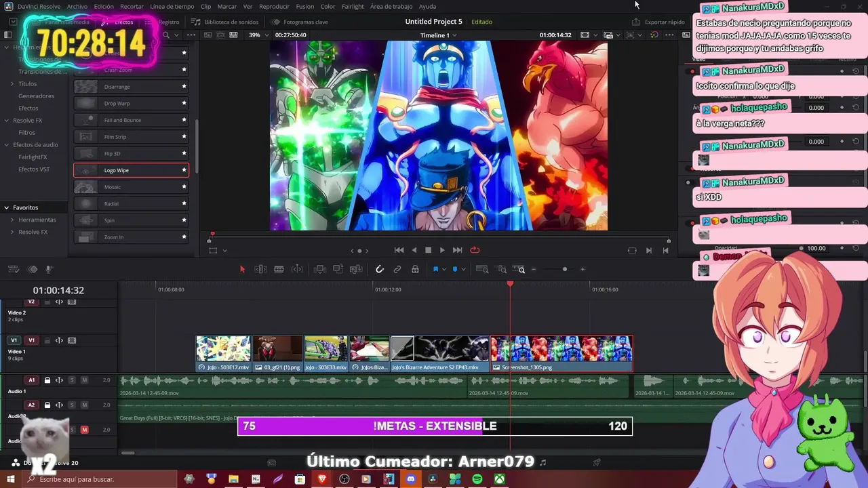The image size is (868, 488).
Task: Open the Archivo menu
Action: tap(77, 6)
